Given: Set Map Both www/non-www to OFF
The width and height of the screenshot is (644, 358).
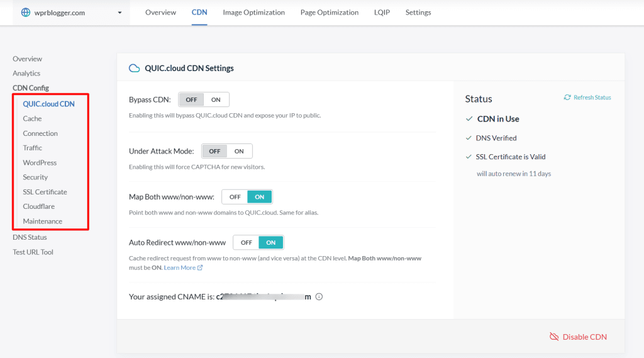Looking at the screenshot, I should pyautogui.click(x=235, y=197).
